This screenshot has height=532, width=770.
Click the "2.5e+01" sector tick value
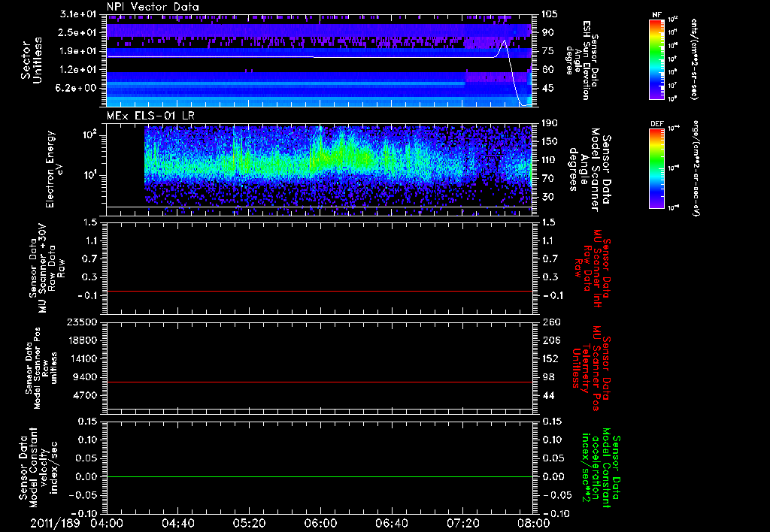click(x=77, y=32)
